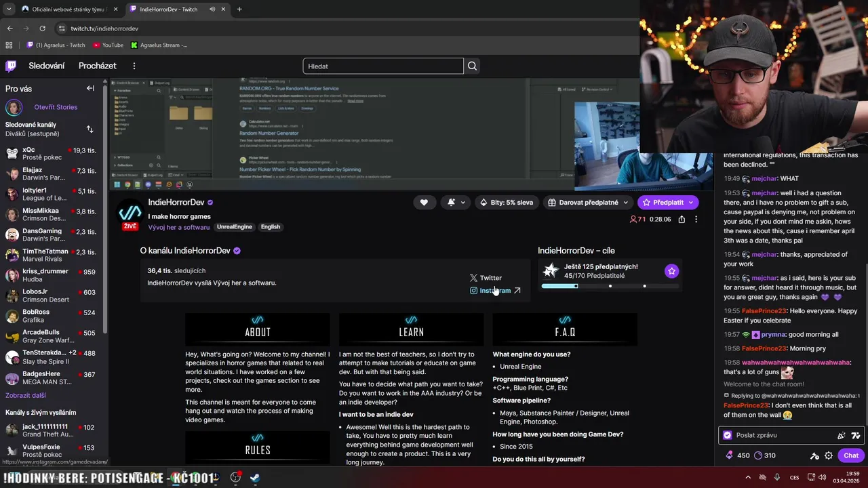Click the chat identity badge icon
868x488 pixels.
[x=728, y=435]
